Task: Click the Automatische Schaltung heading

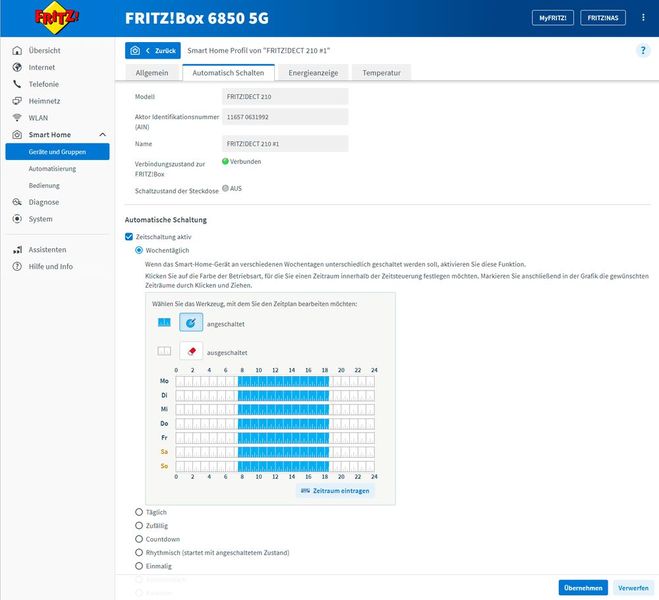Action: coord(166,220)
